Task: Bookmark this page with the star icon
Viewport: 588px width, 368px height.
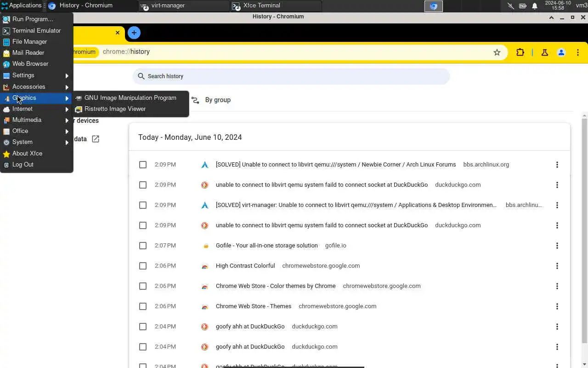Action: coord(497,52)
